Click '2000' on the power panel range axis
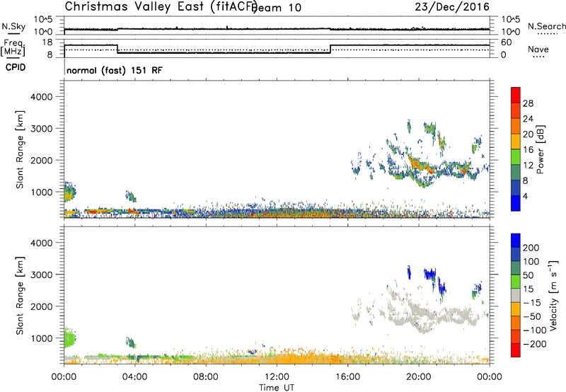Viewport: 566px width, 392px height. [x=42, y=160]
